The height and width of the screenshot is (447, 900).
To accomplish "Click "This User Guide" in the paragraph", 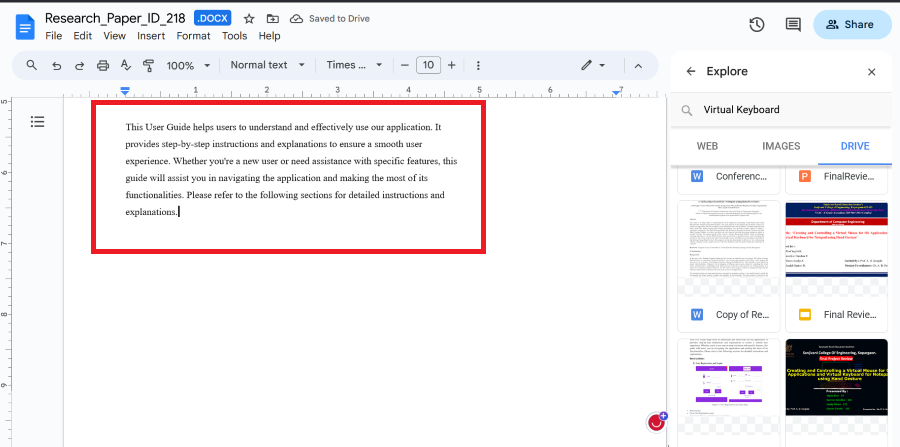I will click(x=157, y=127).
